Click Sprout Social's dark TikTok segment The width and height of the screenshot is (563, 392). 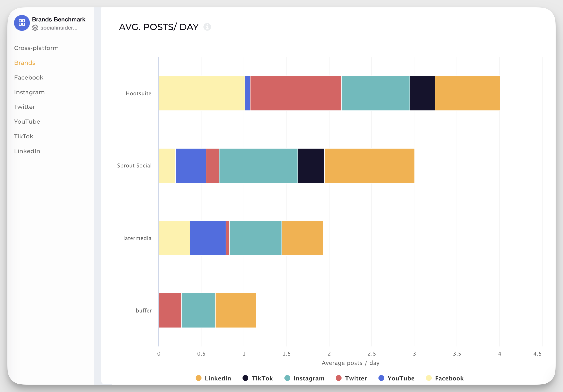pos(311,166)
